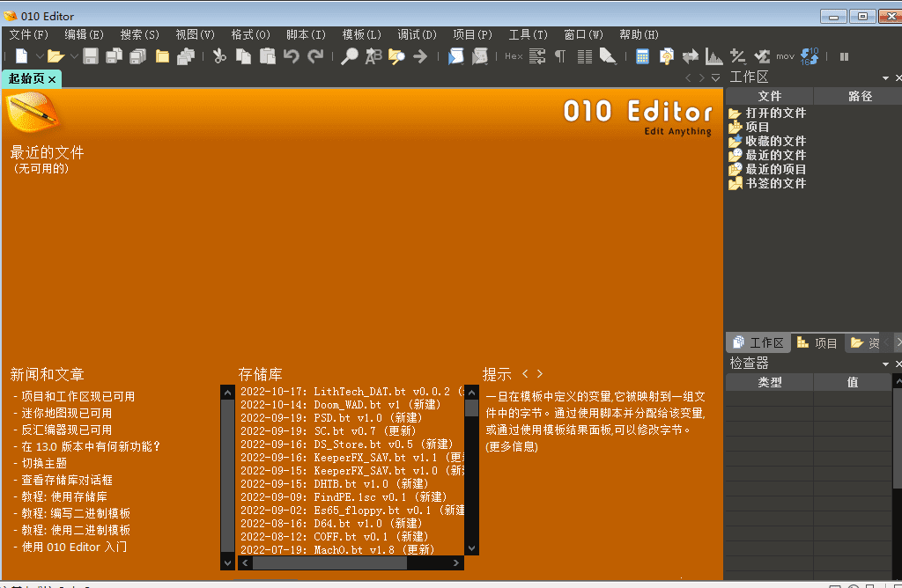Close the 起始页 tab

point(52,79)
